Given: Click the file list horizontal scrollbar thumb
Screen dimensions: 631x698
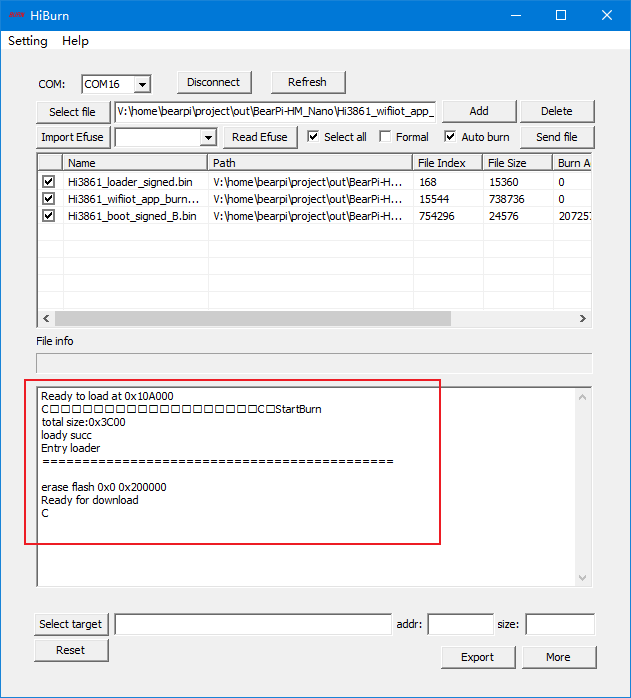Looking at the screenshot, I should 253,319.
